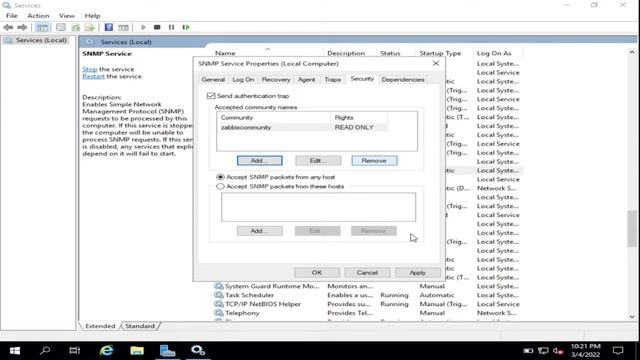Select Telephony service row
The image size is (640, 360).
[x=367, y=313]
